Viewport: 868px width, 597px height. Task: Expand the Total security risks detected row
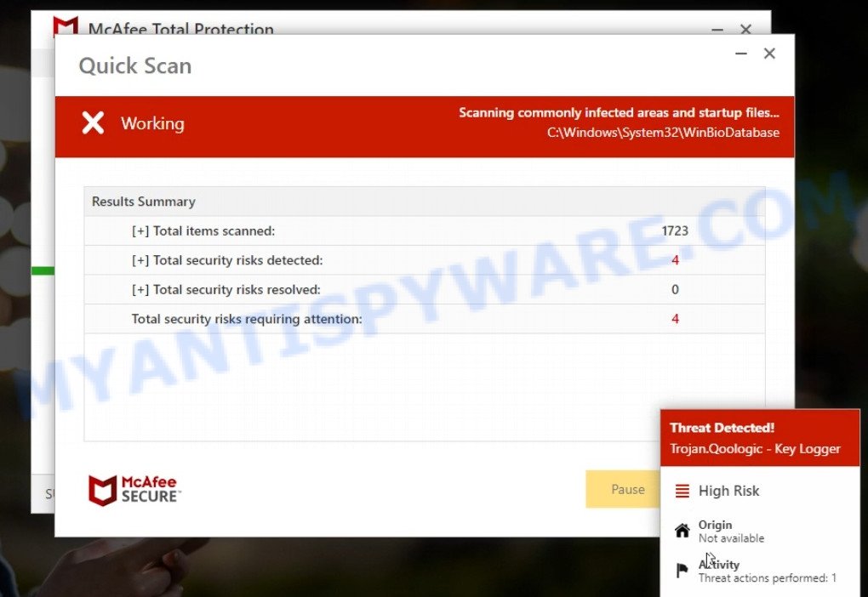tap(140, 260)
